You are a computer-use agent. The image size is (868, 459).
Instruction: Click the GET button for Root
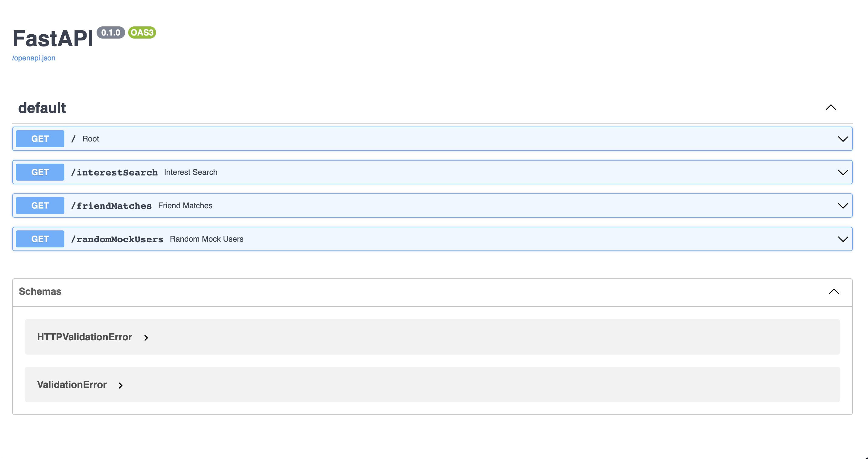[40, 139]
